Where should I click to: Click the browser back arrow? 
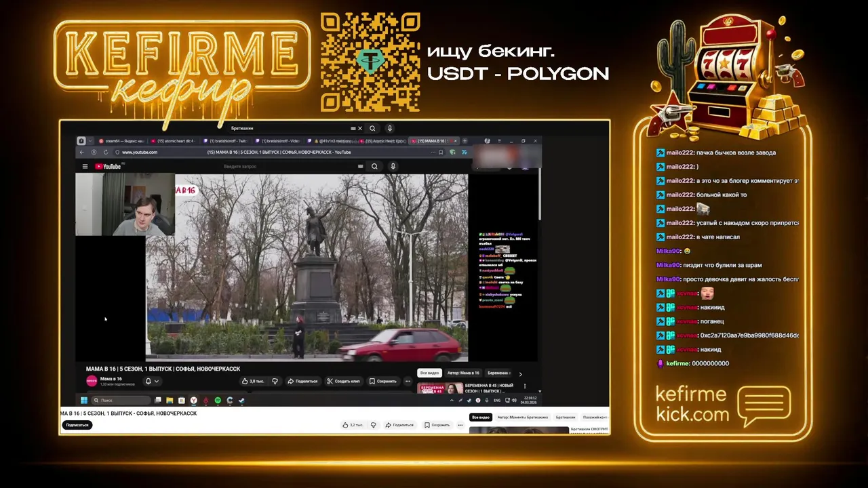82,152
